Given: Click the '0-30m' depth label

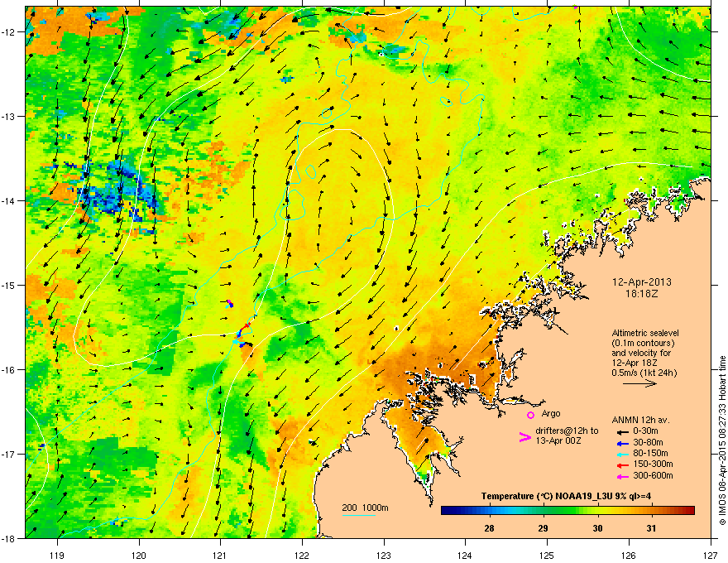Looking at the screenshot, I should click(645, 431).
